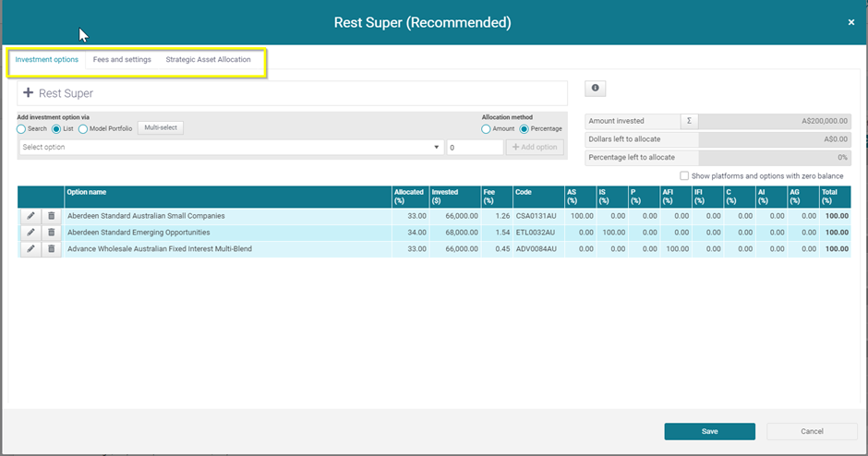The height and width of the screenshot is (456, 868).
Task: Select Aberdeen Standard Emerging Opportunities name
Action: [139, 233]
